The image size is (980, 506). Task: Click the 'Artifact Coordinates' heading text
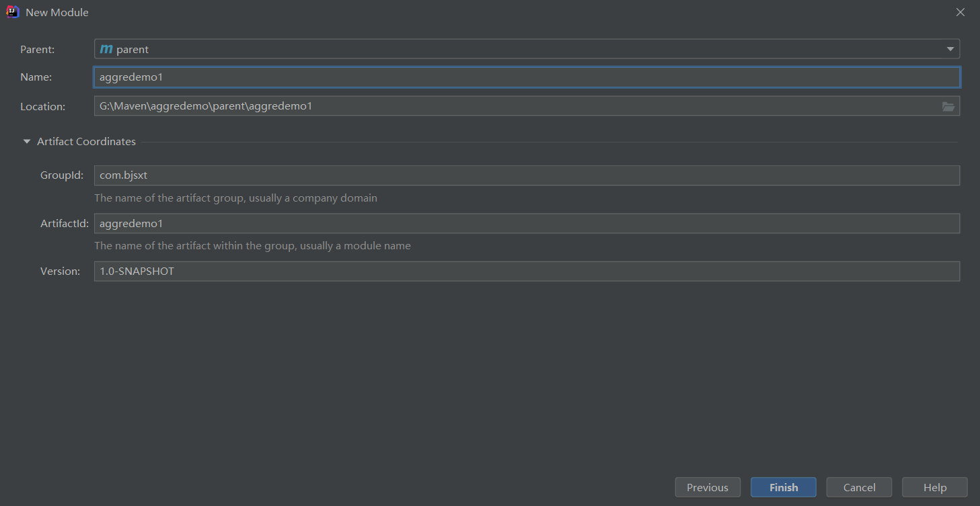coord(86,142)
